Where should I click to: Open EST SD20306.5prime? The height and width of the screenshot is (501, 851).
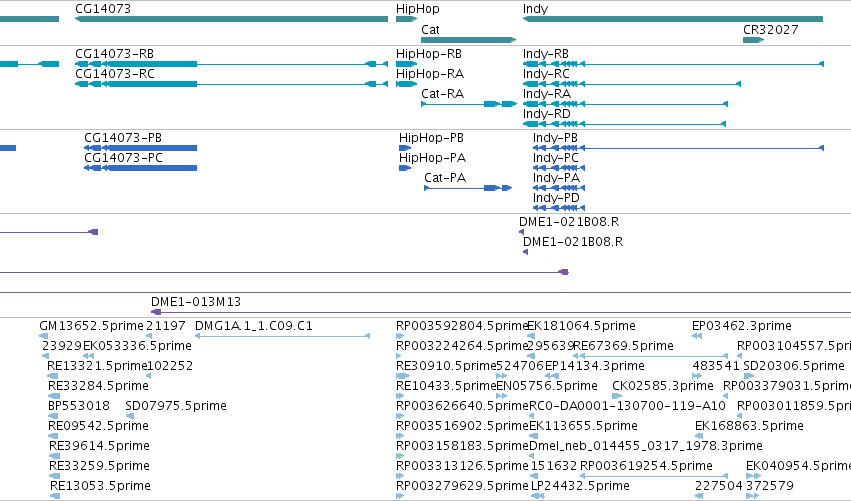pyautogui.click(x=793, y=366)
